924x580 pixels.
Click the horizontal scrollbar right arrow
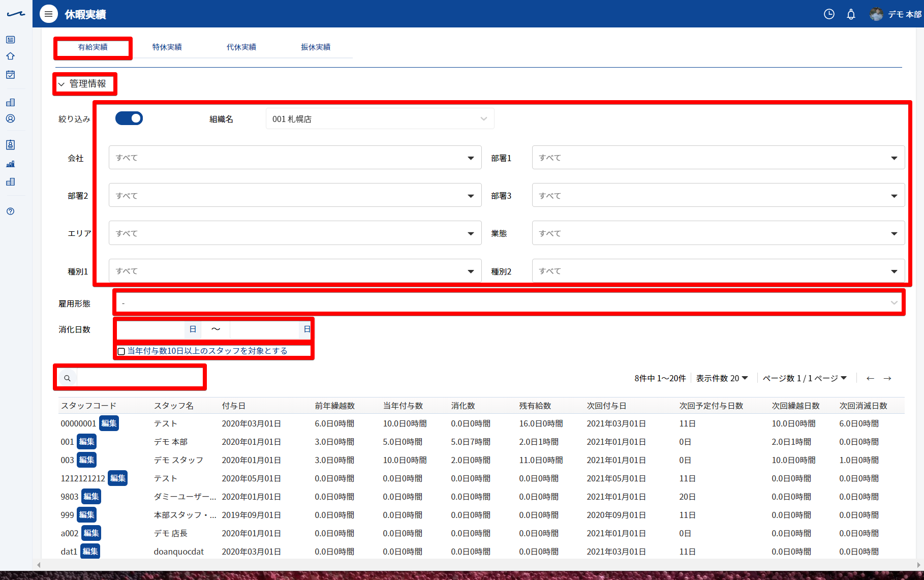click(918, 565)
